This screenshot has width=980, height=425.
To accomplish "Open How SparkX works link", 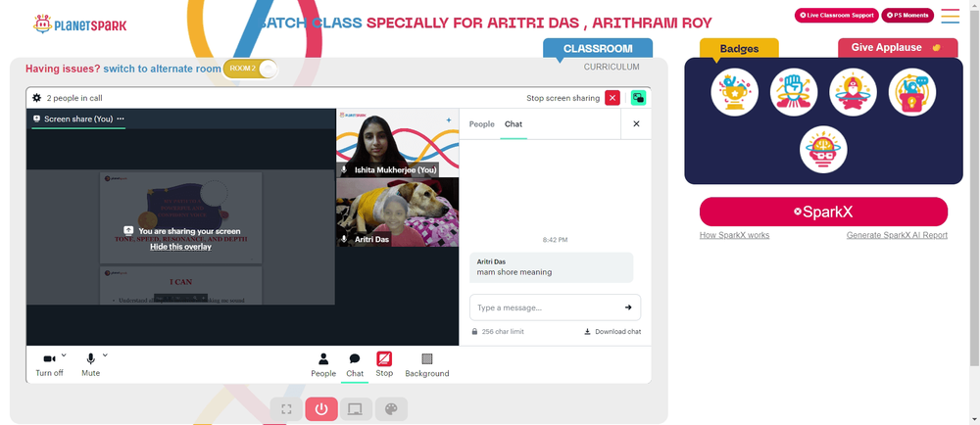I will coord(734,235).
